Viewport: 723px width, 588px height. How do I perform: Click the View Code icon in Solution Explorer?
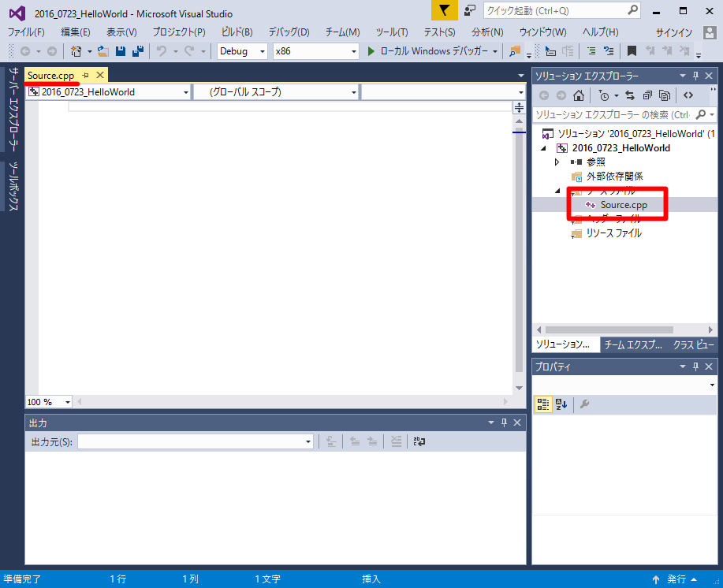click(688, 95)
